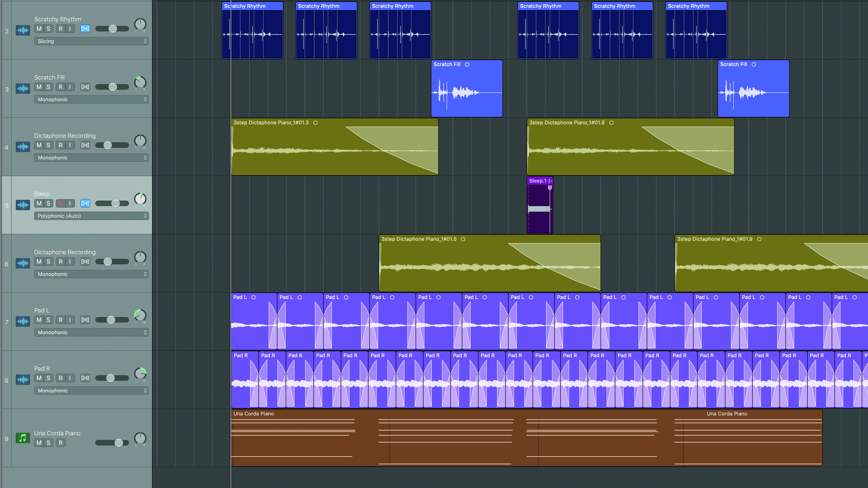Open Monophonic flex mode menu on Pad L
Image resolution: width=868 pixels, height=488 pixels.
(91, 332)
